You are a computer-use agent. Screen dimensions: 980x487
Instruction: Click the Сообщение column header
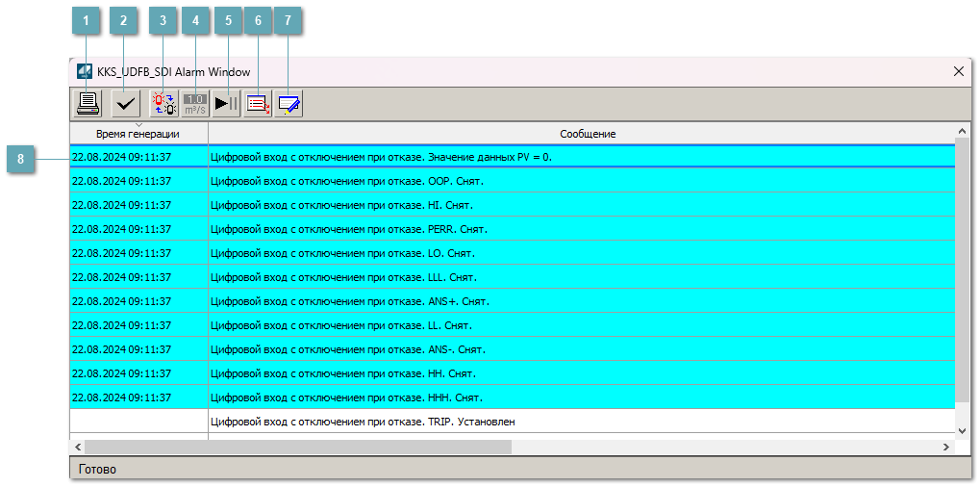pyautogui.click(x=587, y=134)
